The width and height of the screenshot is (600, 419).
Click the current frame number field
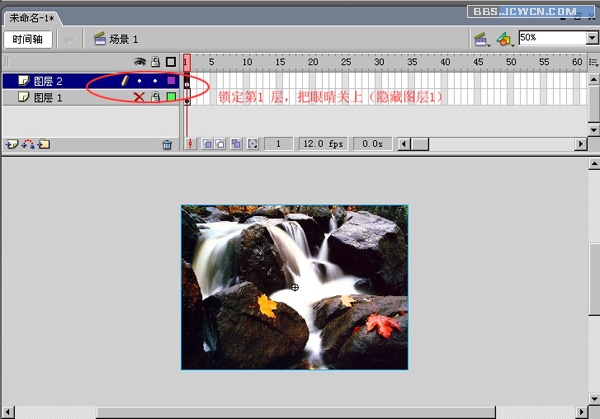(279, 144)
